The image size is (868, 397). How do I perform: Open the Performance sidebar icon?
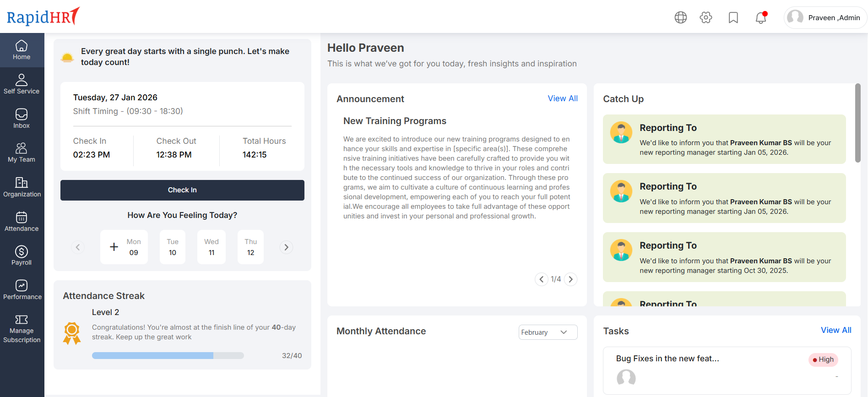[x=22, y=289]
